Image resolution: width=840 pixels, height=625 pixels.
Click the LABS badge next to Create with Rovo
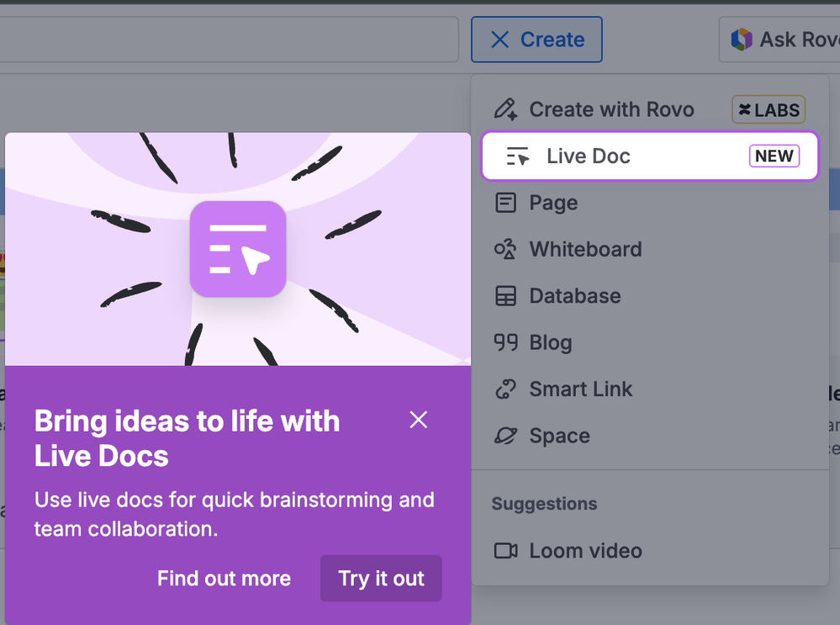click(x=768, y=109)
